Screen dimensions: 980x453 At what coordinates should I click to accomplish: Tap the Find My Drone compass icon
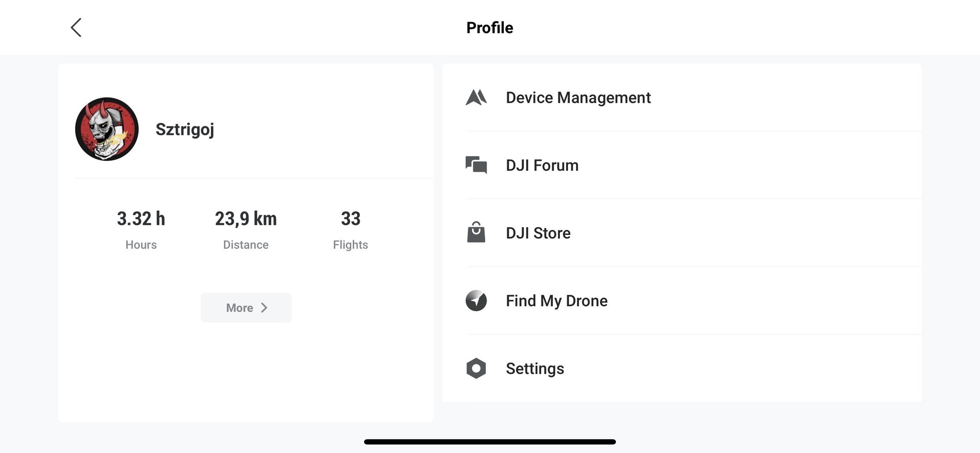pyautogui.click(x=476, y=300)
